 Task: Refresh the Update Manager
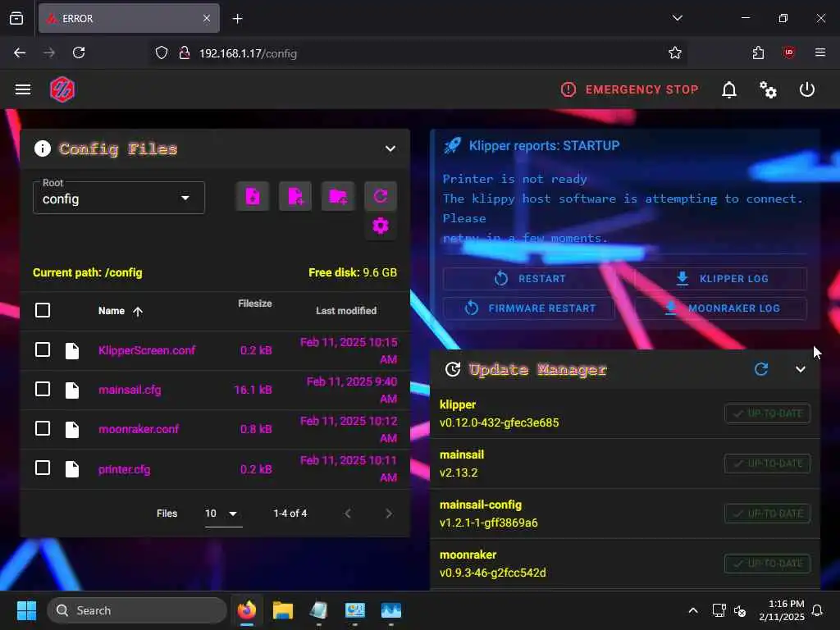pos(761,369)
